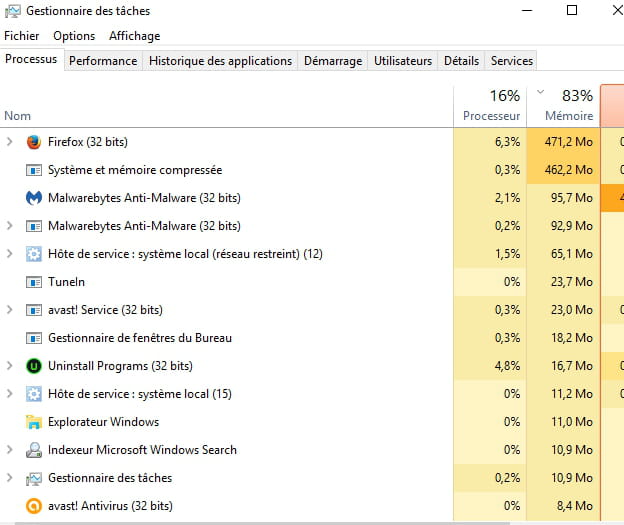Click the avast! Service process icon
The width and height of the screenshot is (624, 525).
[x=34, y=310]
